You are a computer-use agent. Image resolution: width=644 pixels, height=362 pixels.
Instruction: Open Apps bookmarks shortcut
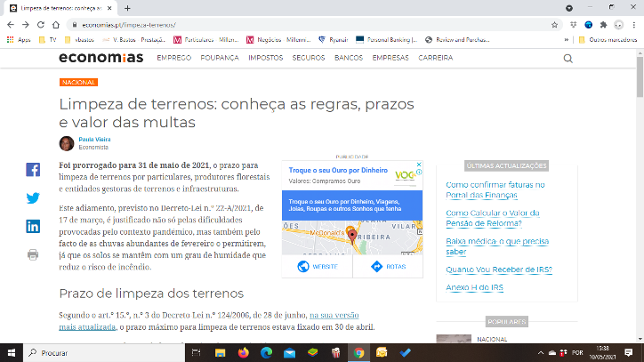(x=19, y=40)
